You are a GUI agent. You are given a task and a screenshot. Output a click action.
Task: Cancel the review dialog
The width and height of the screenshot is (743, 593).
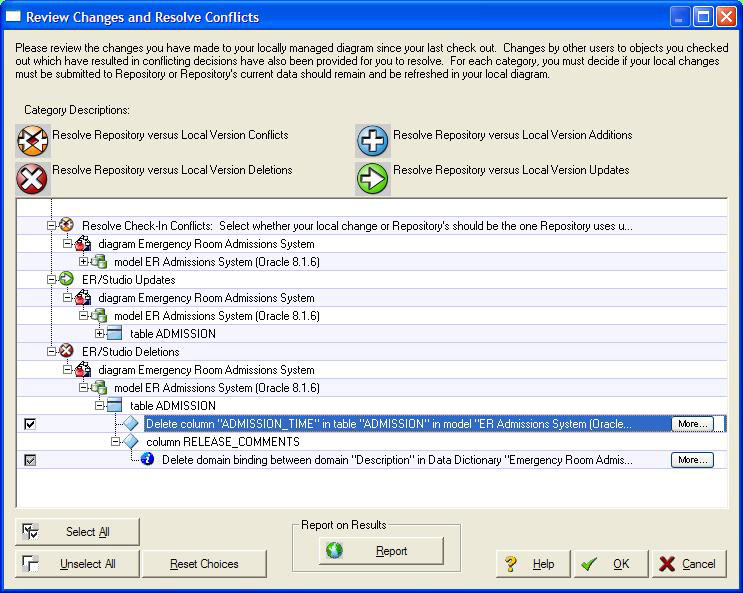[x=689, y=564]
